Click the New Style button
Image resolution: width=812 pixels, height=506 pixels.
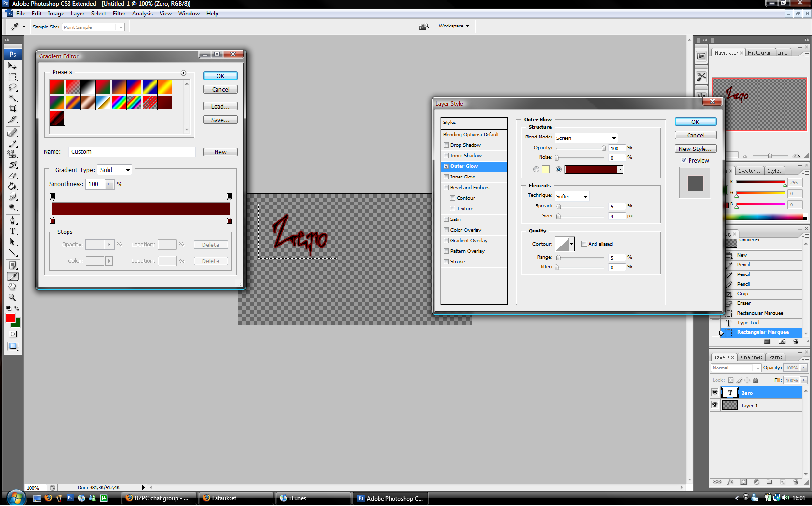[x=695, y=149]
